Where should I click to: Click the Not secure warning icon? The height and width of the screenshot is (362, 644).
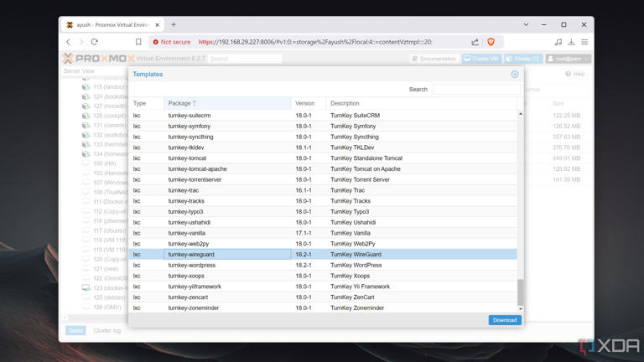(x=156, y=42)
